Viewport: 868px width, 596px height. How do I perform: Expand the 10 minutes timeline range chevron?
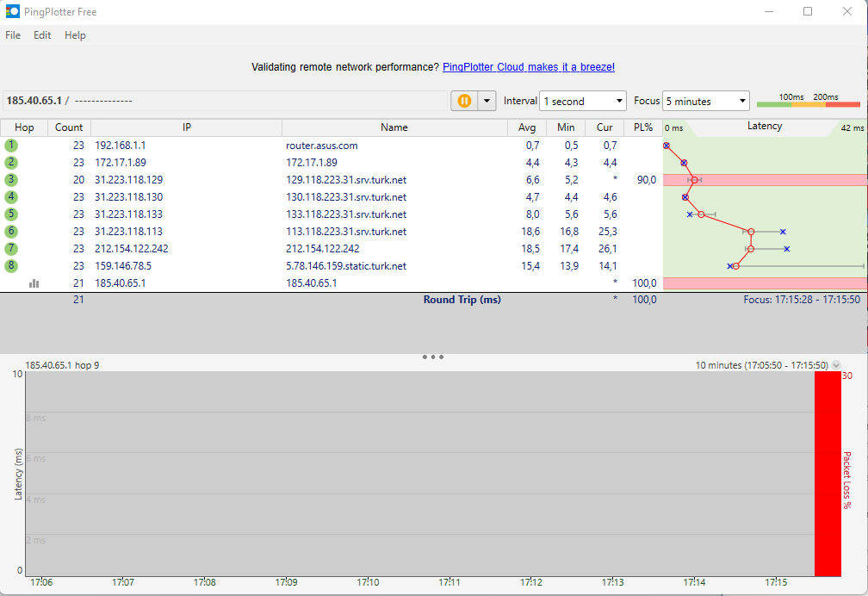(x=836, y=365)
